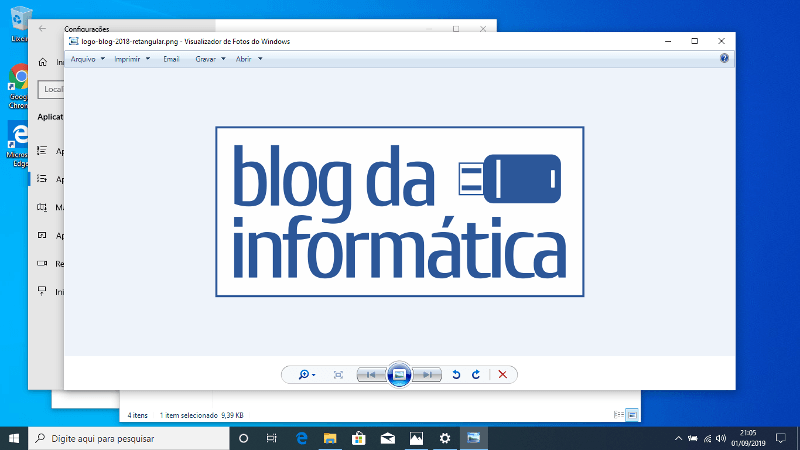This screenshot has width=800, height=450.
Task: Open the help icon in Photo Viewer
Action: click(x=724, y=58)
